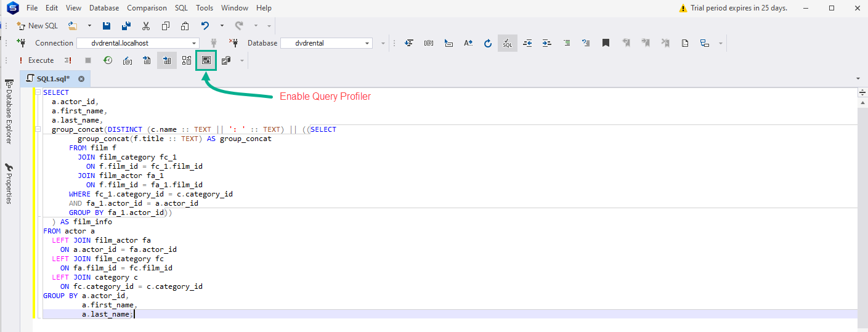
Task: Open the Help menu
Action: [x=264, y=8]
